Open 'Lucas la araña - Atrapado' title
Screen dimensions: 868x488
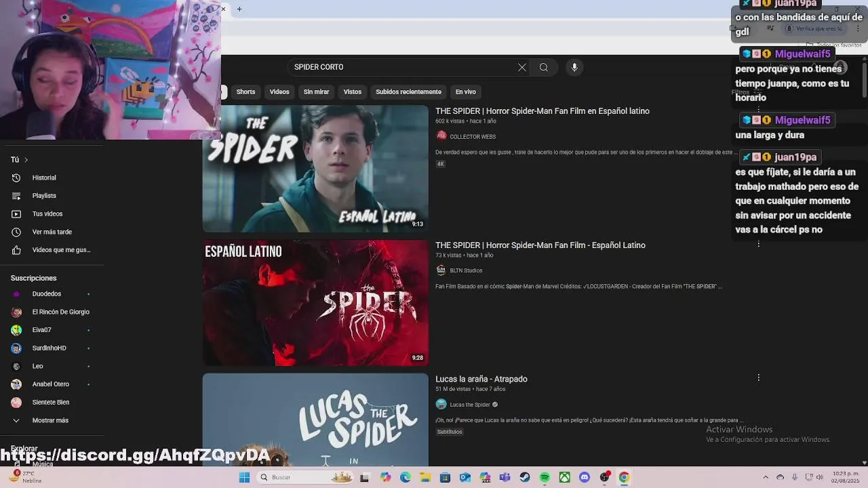click(x=481, y=379)
